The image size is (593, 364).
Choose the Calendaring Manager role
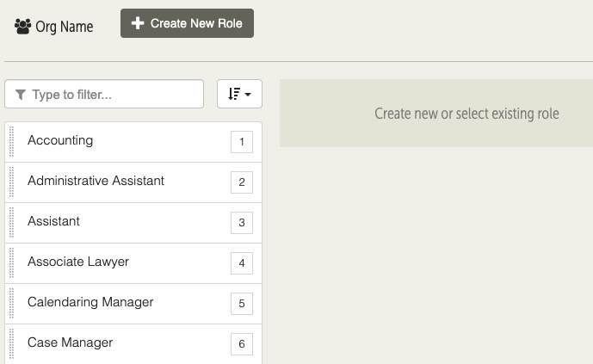click(x=133, y=304)
